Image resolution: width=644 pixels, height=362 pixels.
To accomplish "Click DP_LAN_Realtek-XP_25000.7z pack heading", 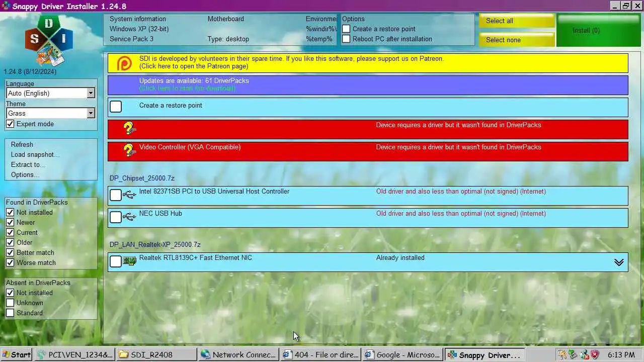I will point(155,245).
